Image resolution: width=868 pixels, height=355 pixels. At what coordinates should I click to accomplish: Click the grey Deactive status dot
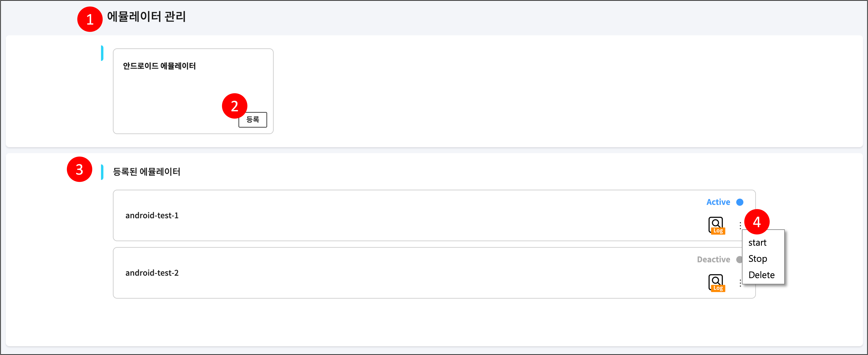pos(739,259)
